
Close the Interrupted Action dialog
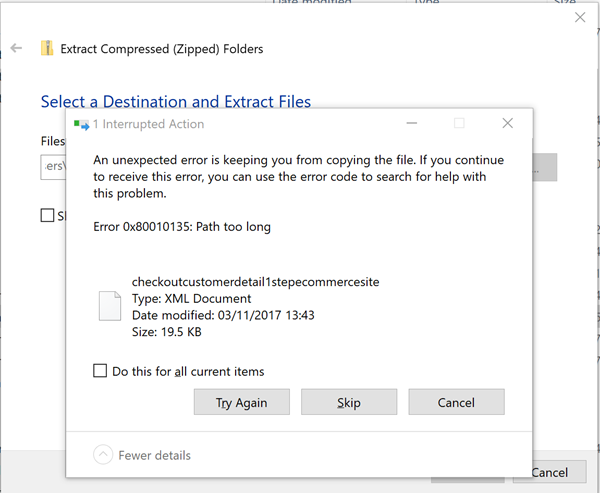click(507, 123)
